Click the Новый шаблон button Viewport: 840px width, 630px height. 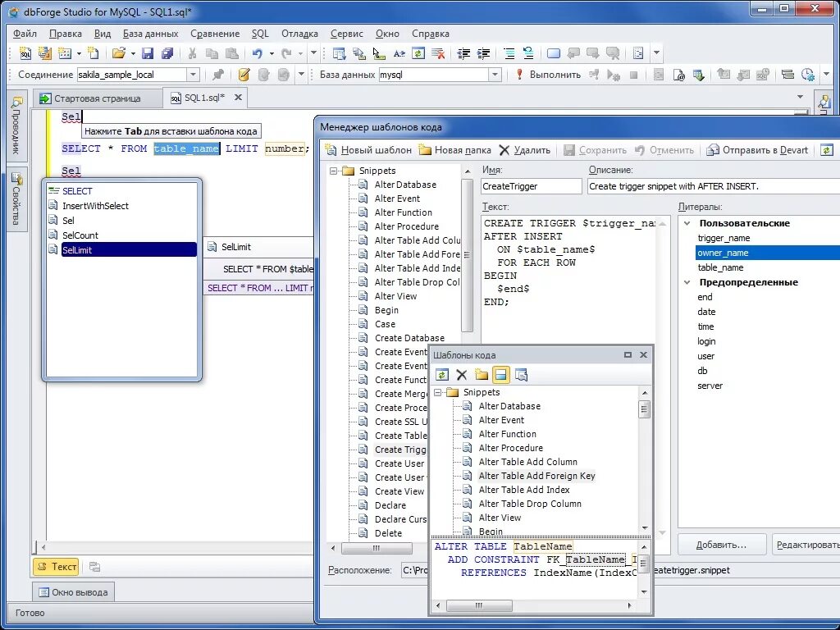pyautogui.click(x=368, y=150)
